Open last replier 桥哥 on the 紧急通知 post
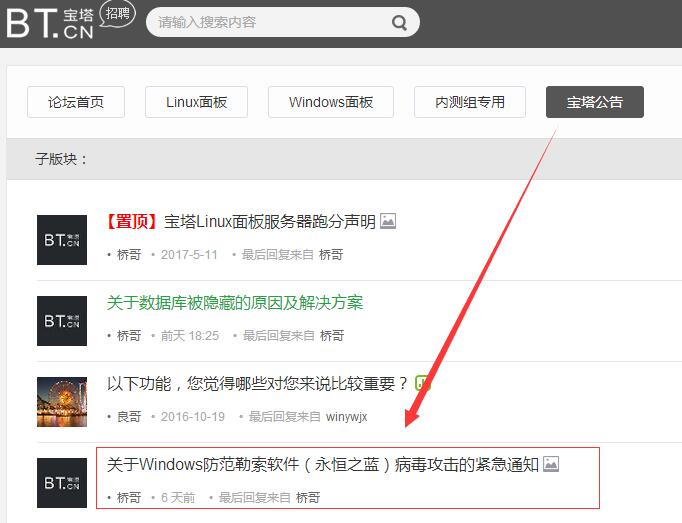The image size is (682, 523). (x=308, y=497)
